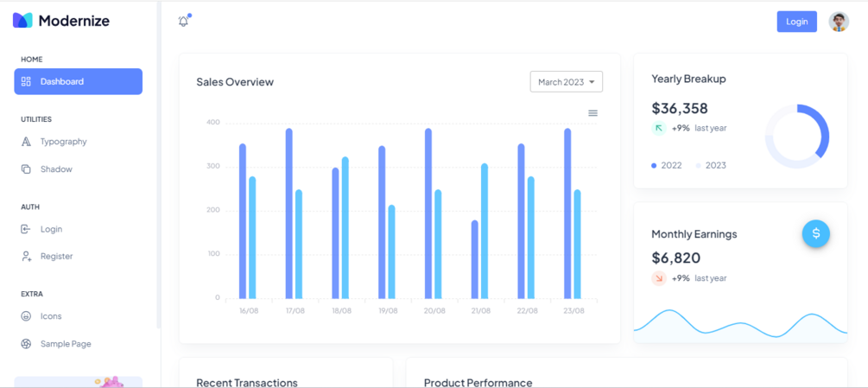Expand the March 2023 month dropdown
The height and width of the screenshot is (388, 868).
(x=566, y=82)
